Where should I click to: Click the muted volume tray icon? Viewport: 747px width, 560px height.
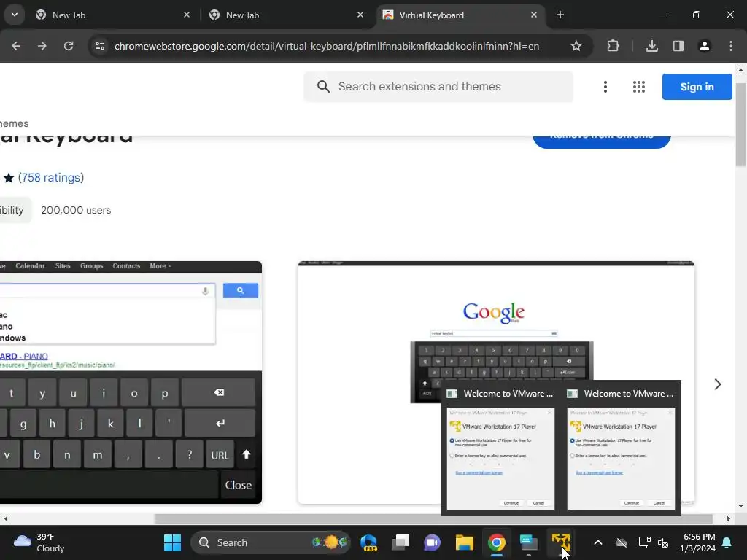pos(662,542)
